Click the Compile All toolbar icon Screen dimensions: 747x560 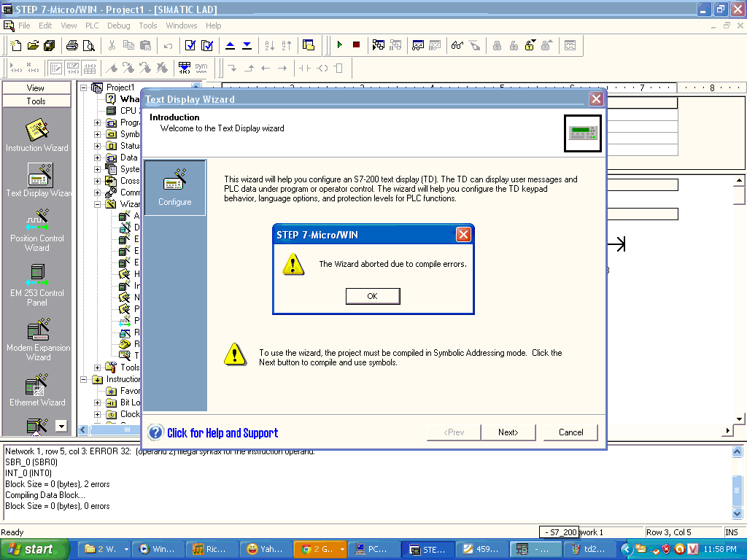[206, 45]
